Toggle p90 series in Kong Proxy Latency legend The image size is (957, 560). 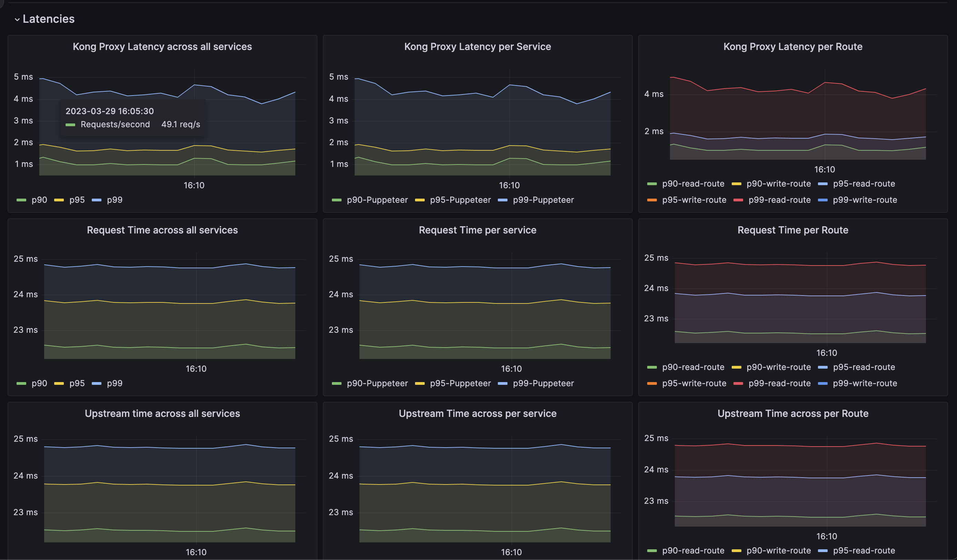tap(39, 200)
